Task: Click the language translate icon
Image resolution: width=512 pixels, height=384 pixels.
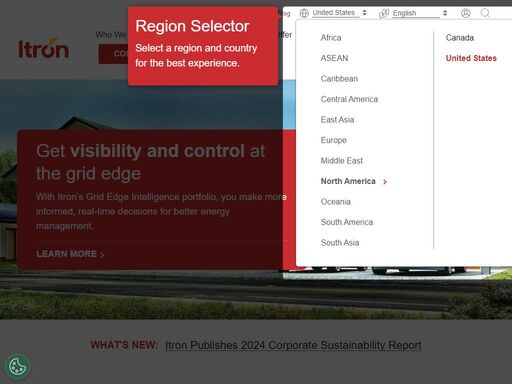Action: pyautogui.click(x=384, y=13)
